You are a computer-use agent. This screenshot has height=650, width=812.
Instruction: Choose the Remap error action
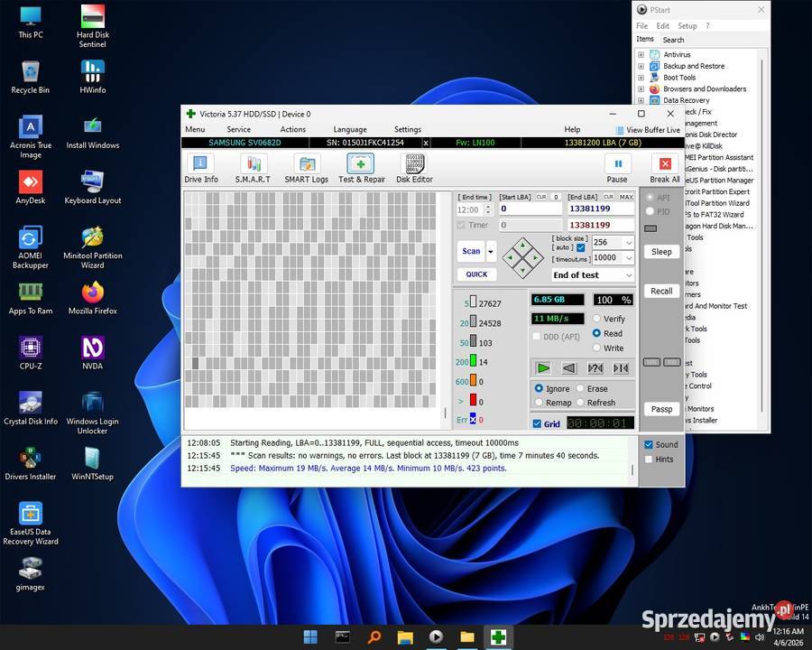click(x=540, y=403)
